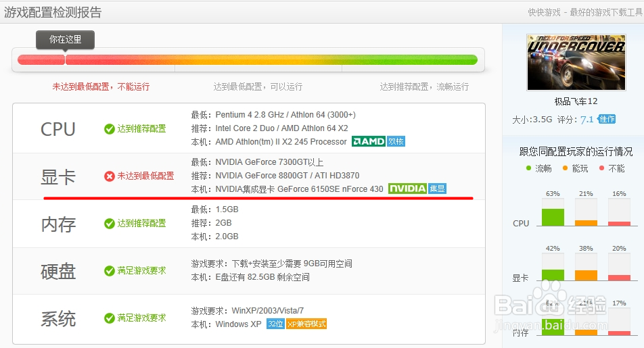Click the 7.1 rating score
644x348 pixels.
point(586,120)
